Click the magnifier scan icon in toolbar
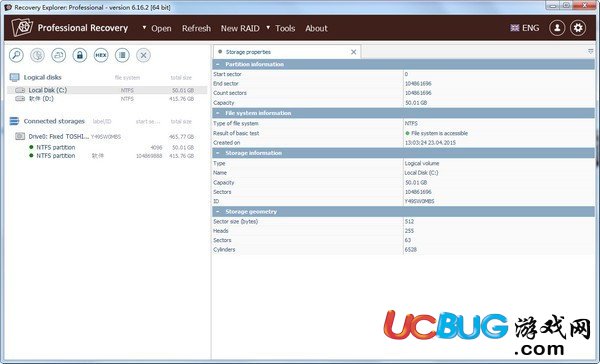This screenshot has width=600, height=364. pyautogui.click(x=16, y=55)
